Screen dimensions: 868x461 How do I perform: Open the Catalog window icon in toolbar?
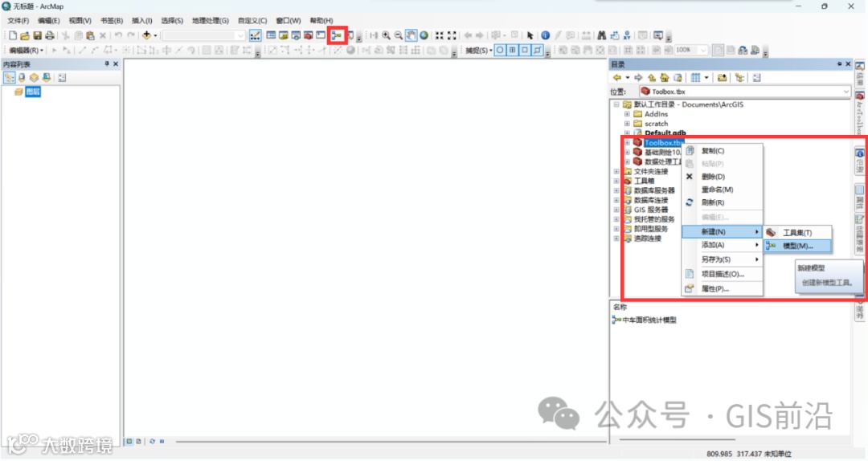coord(284,35)
